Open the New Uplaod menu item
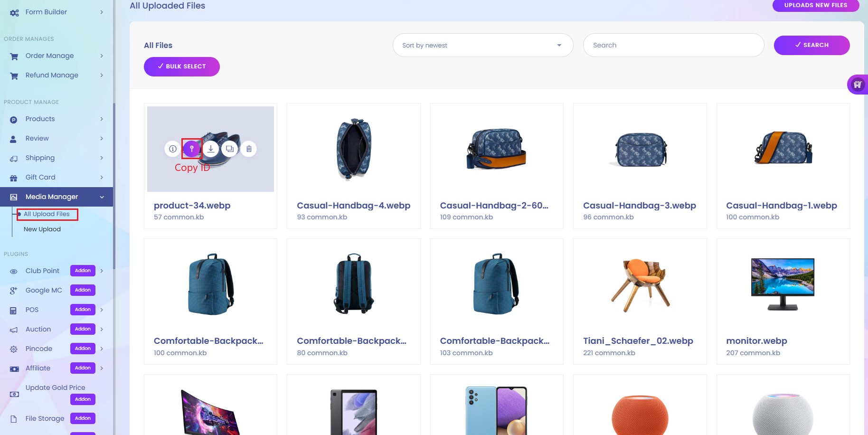This screenshot has width=868, height=435. pyautogui.click(x=42, y=229)
